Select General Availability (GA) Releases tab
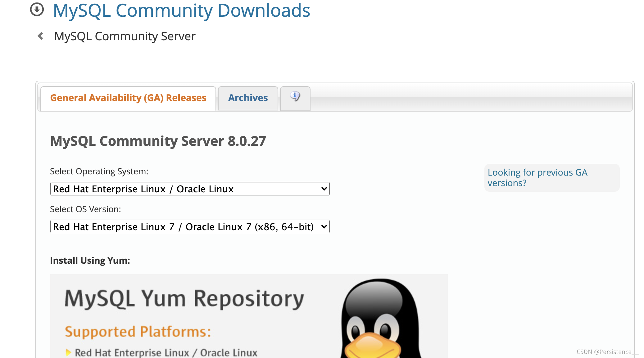The image size is (644, 358). coord(128,98)
